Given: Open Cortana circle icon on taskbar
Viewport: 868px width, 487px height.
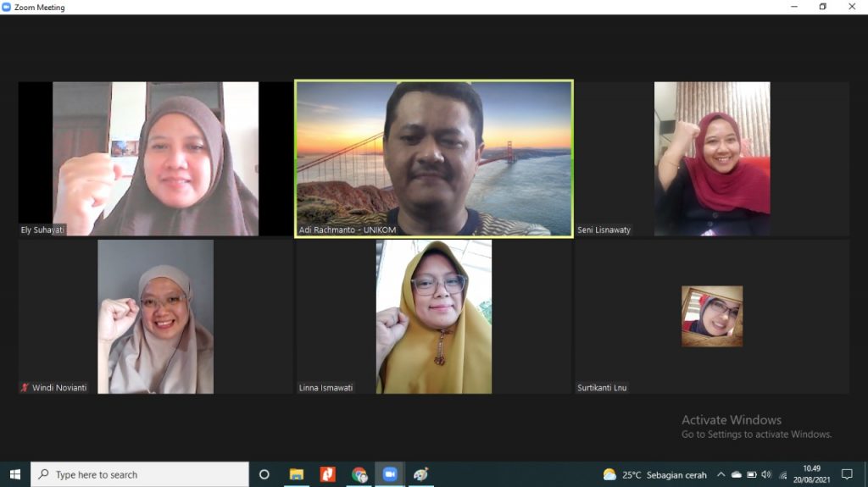Looking at the screenshot, I should point(264,474).
